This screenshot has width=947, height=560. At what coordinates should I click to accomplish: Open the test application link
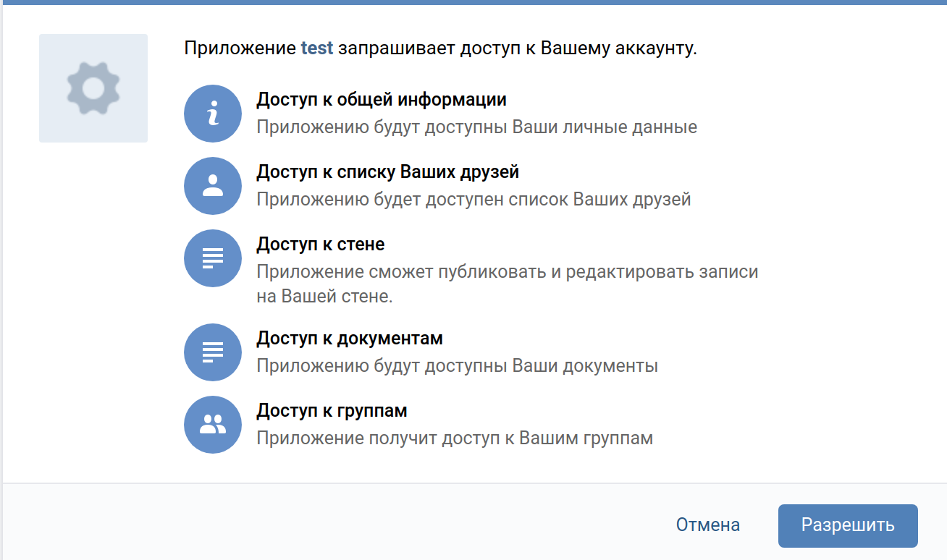[317, 48]
